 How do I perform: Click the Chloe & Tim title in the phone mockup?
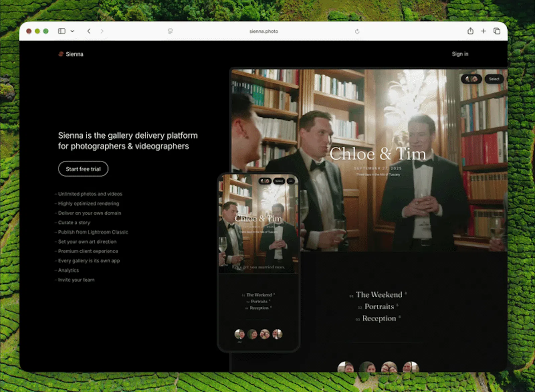pos(258,218)
